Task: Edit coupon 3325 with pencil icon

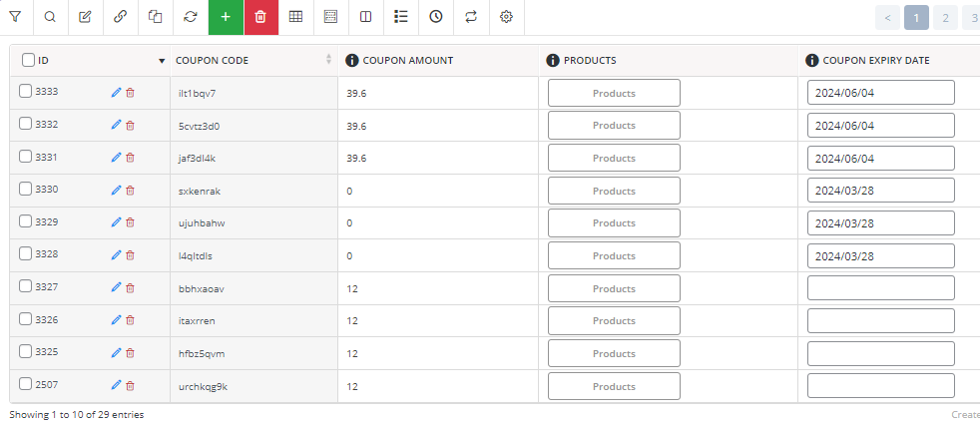Action: tap(116, 353)
